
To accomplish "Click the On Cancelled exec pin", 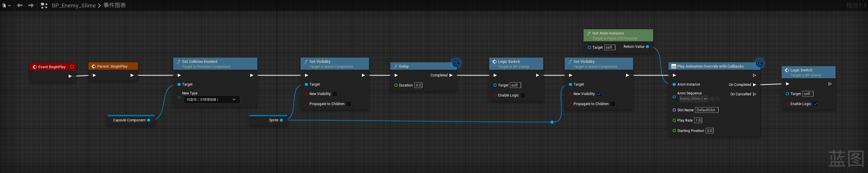I will tap(755, 94).
